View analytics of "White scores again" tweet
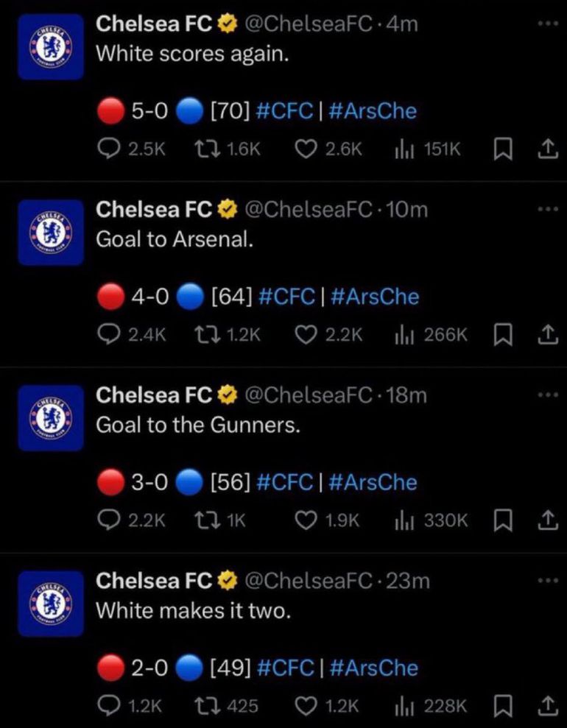The height and width of the screenshot is (728, 567). pyautogui.click(x=401, y=149)
